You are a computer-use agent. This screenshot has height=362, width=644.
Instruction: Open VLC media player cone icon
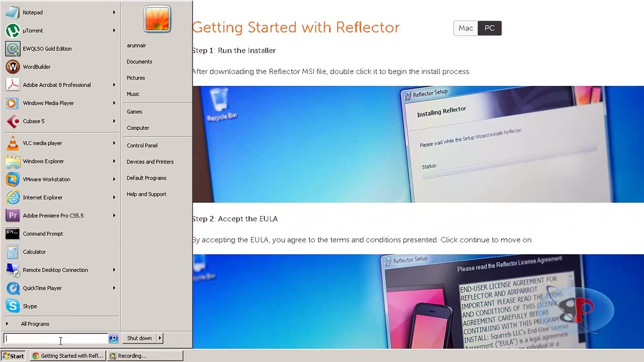point(13,143)
